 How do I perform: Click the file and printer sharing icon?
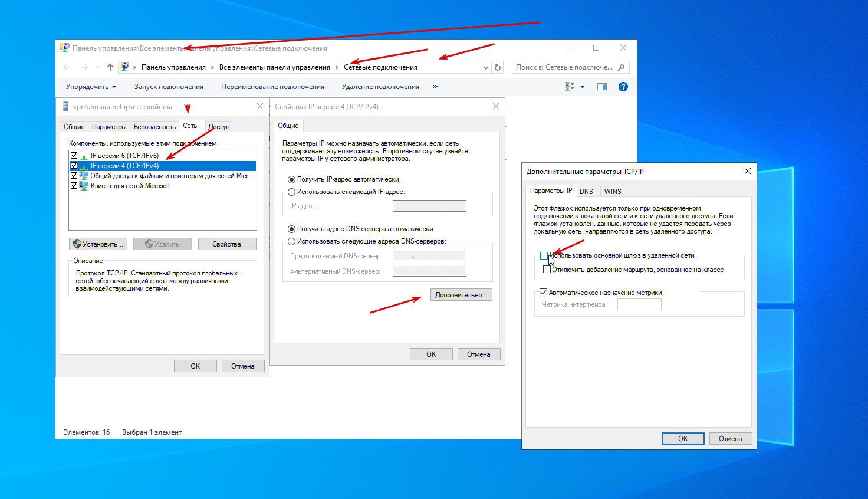click(84, 176)
